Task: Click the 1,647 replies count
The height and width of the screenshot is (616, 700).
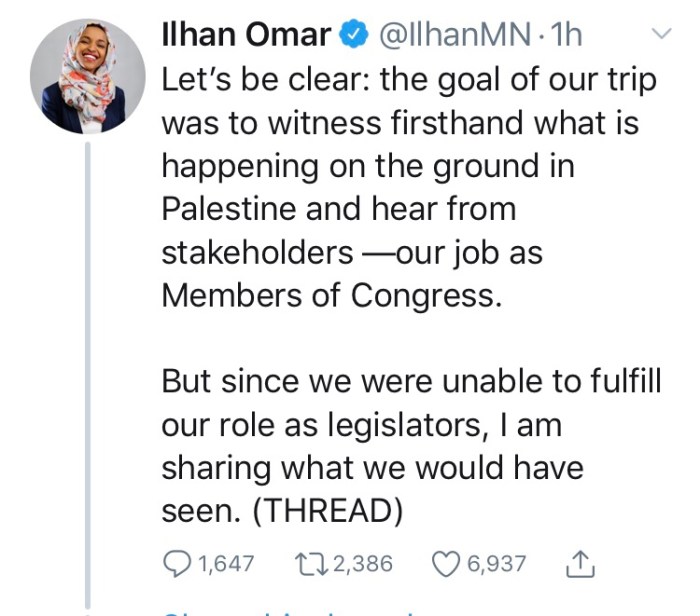Action: tap(226, 565)
